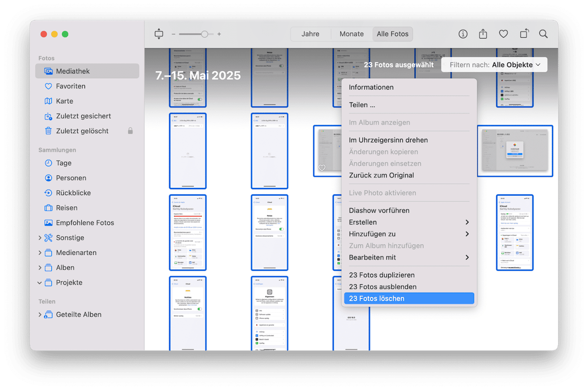
Task: Open Karte in the sidebar
Action: tap(64, 101)
